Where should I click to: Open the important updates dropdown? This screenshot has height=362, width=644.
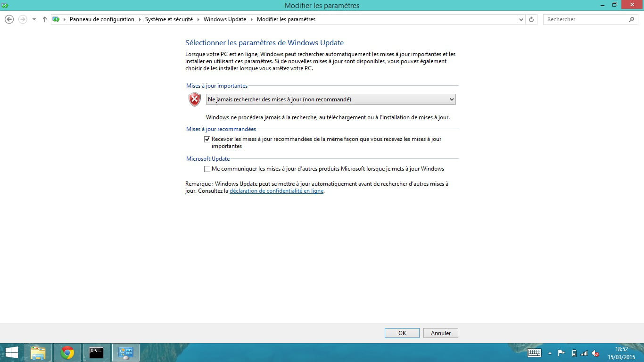(330, 99)
